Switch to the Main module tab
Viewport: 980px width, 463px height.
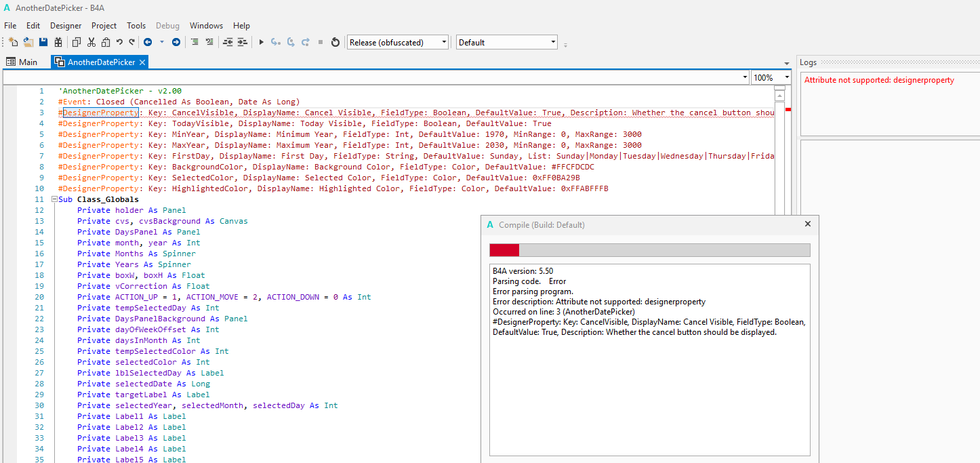click(x=22, y=62)
